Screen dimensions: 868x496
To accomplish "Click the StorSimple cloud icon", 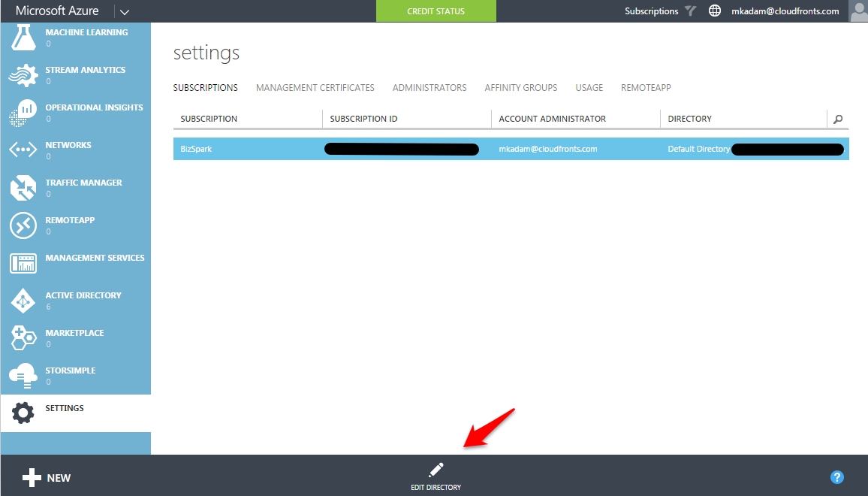I will click(23, 376).
